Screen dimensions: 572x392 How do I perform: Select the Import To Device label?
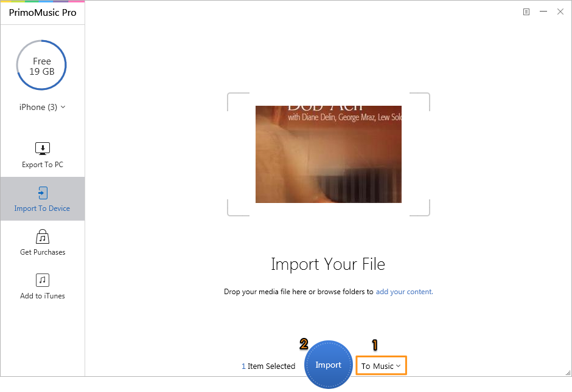coord(42,208)
